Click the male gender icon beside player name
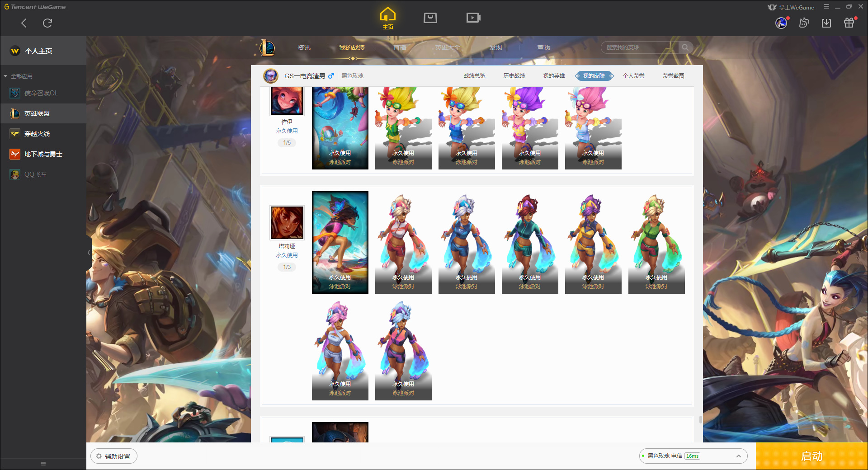Screen dimensions: 868x470 (x=331, y=76)
